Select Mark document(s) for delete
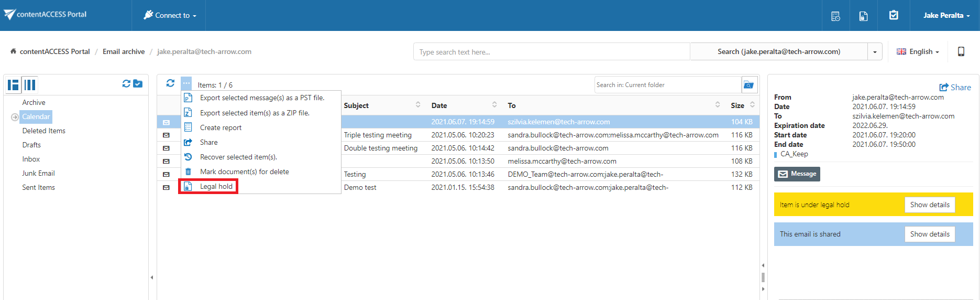This screenshot has height=300, width=980. pos(244,172)
